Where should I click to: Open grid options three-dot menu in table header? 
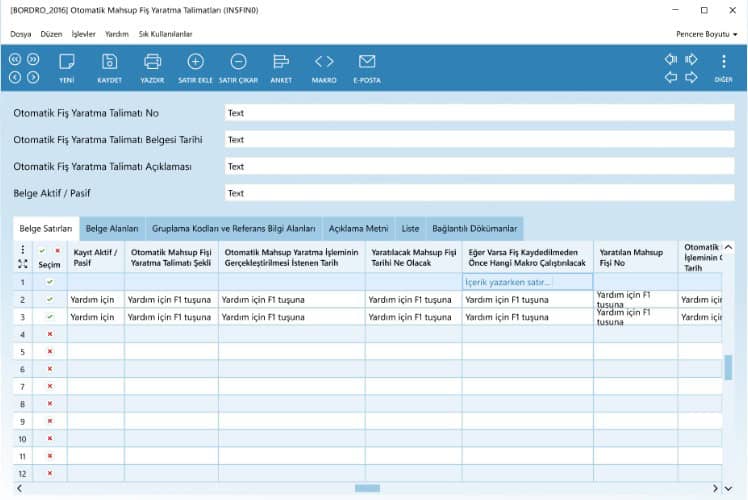[22, 250]
